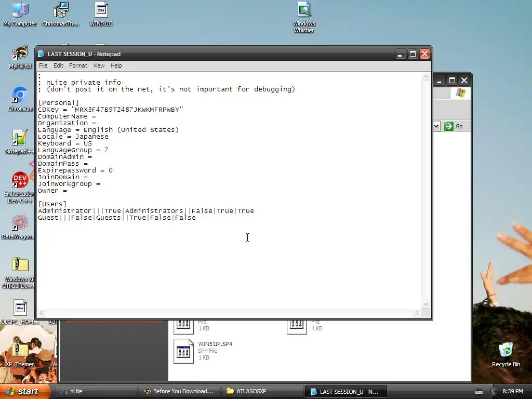Click the LanguageGroup = 7 line

[x=73, y=150]
